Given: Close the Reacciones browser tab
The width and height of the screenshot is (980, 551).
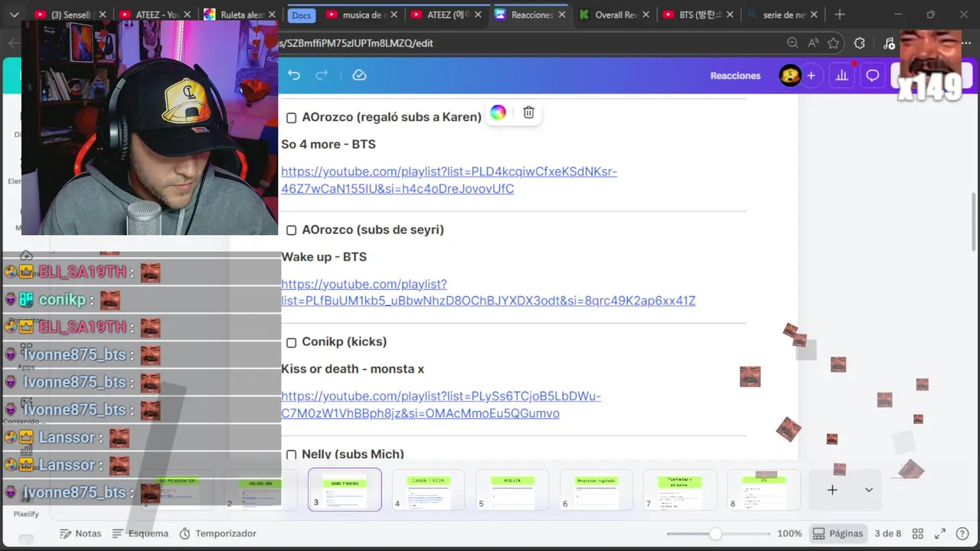Looking at the screenshot, I should tap(560, 15).
